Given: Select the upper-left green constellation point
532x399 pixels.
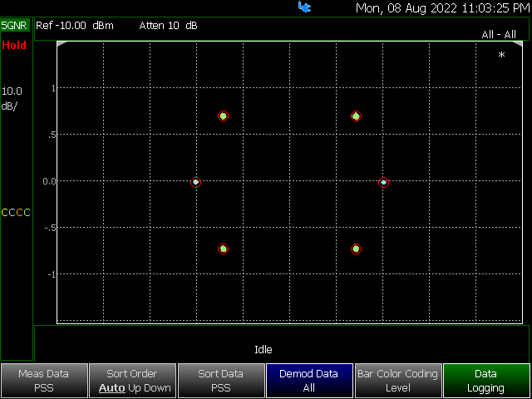Looking at the screenshot, I should [x=223, y=116].
